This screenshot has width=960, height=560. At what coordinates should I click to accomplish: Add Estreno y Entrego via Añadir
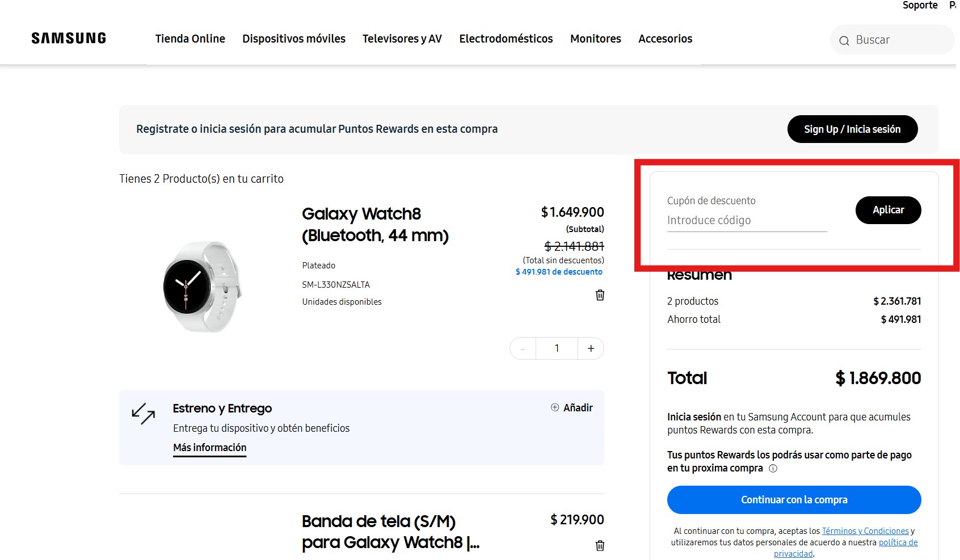click(x=572, y=408)
